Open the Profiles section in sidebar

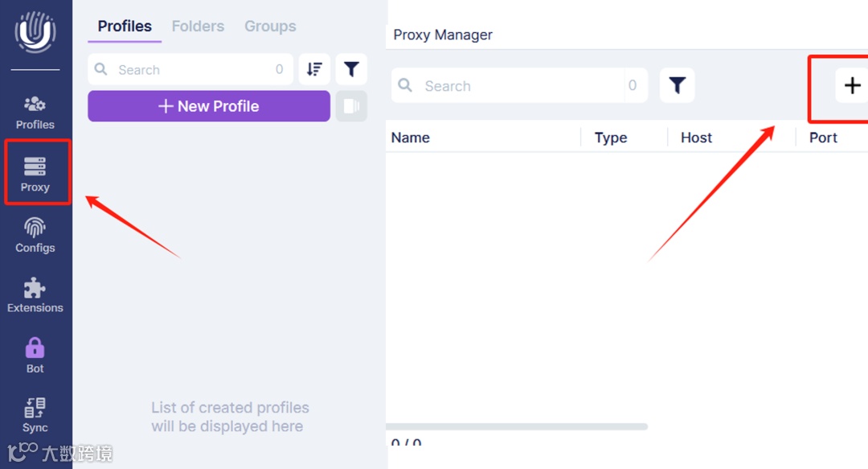click(x=35, y=113)
